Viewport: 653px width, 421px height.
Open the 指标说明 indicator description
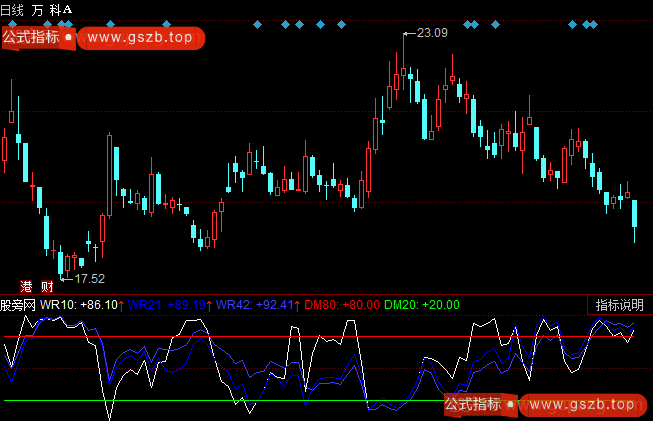click(620, 305)
